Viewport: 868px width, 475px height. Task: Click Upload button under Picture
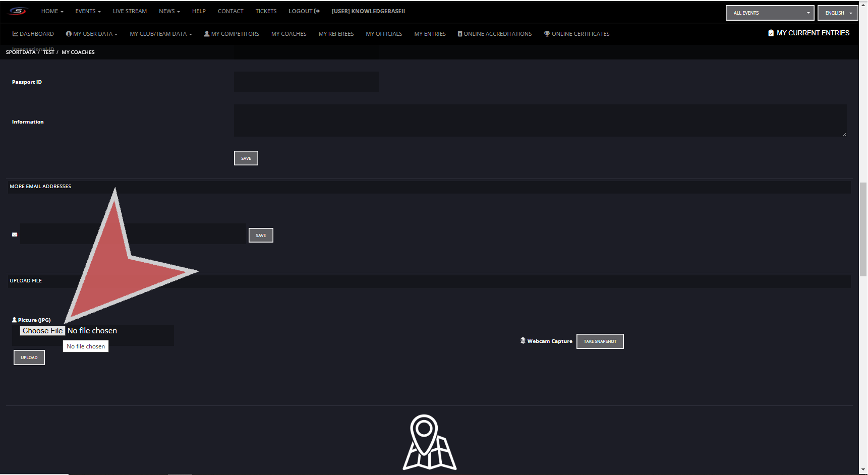[29, 358]
